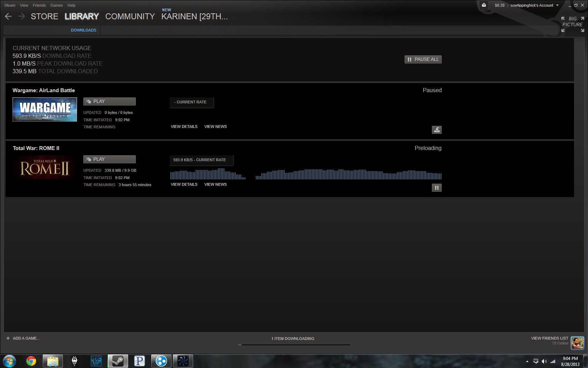
Task: View details for Total War: ROME II
Action: [x=184, y=184]
